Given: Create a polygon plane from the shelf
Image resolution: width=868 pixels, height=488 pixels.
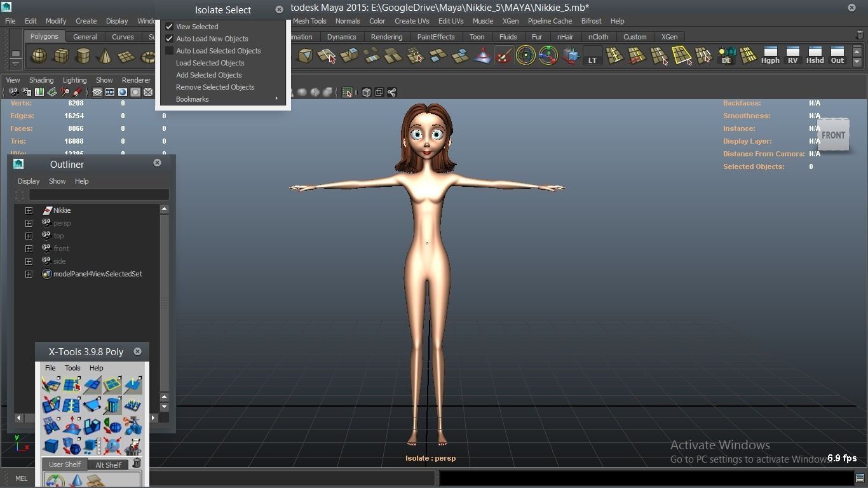Looking at the screenshot, I should click(126, 57).
